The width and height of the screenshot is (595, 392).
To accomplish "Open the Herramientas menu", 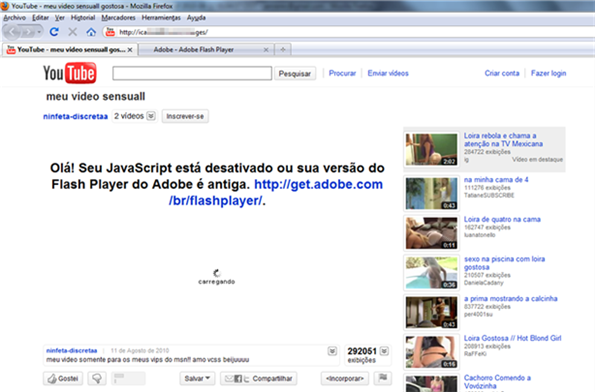I will [x=161, y=17].
